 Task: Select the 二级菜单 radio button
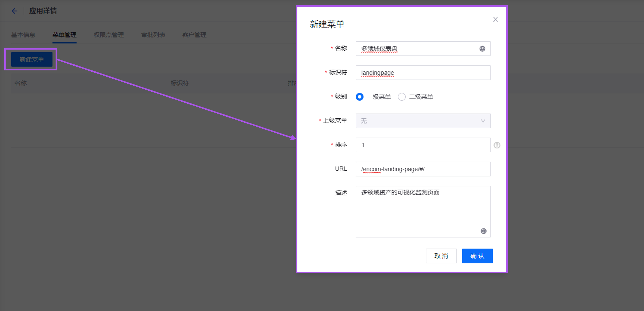[402, 97]
